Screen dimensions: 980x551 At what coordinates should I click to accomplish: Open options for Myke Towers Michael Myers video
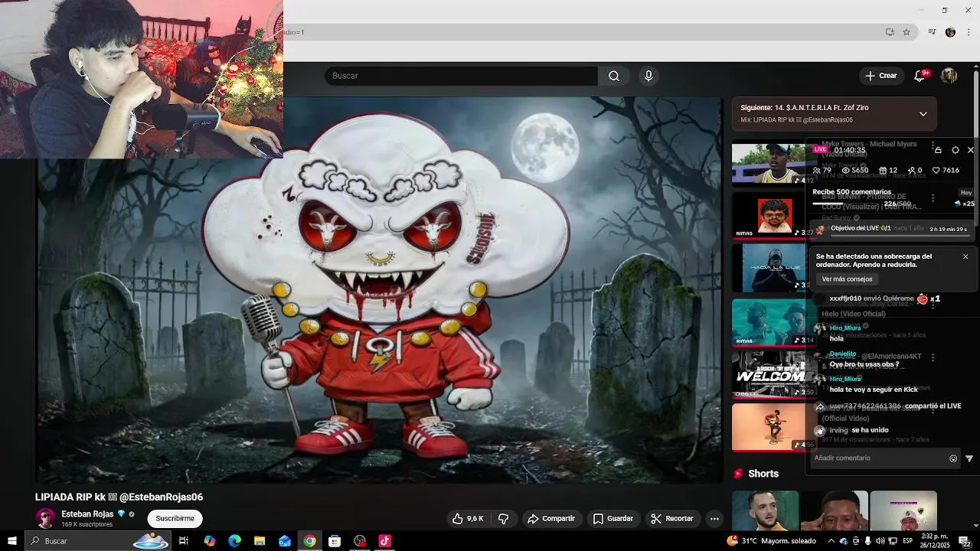[x=933, y=145]
